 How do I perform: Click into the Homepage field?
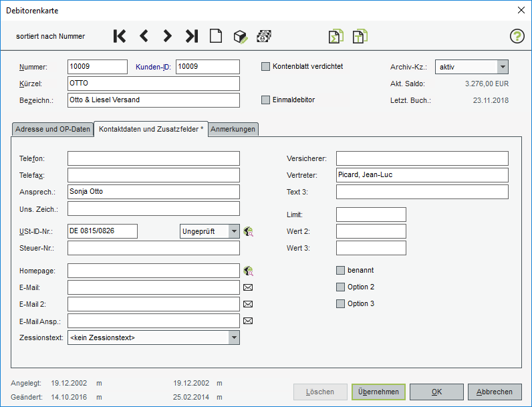154,271
